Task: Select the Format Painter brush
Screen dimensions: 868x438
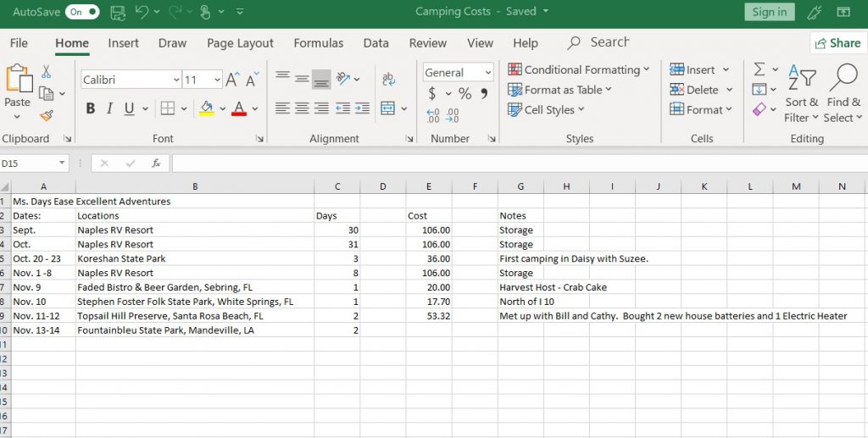Action: pyautogui.click(x=47, y=115)
